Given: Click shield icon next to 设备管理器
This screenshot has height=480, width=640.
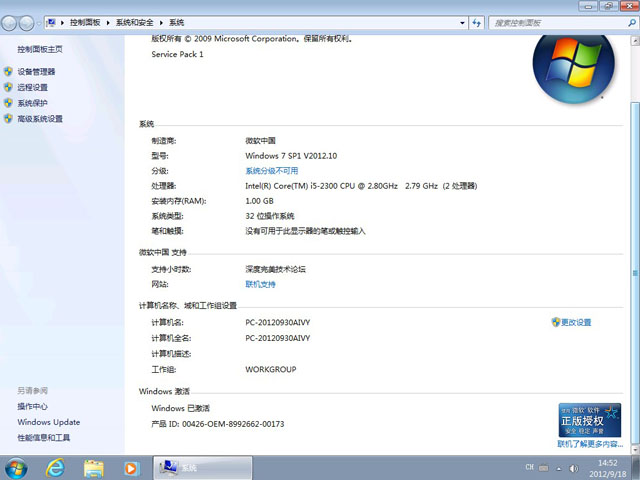Looking at the screenshot, I should 8,71.
